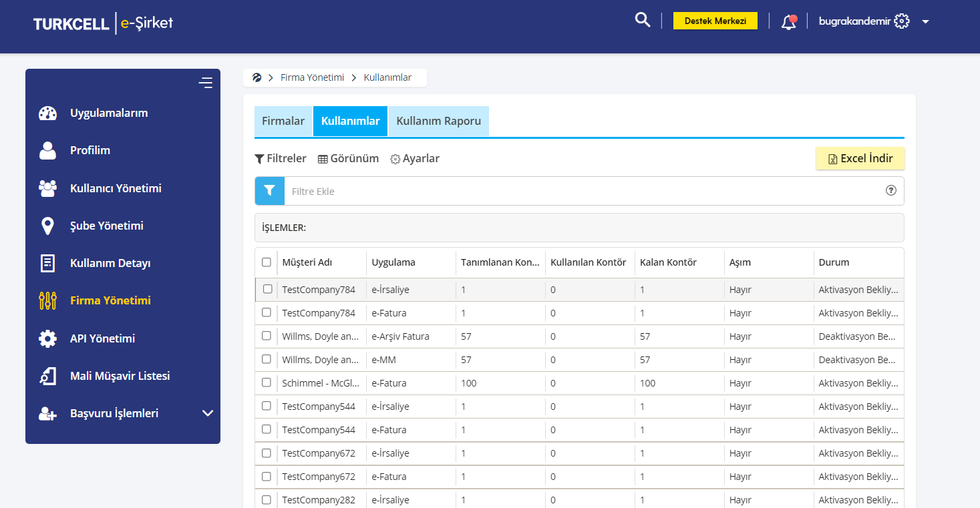Click the settings gear next to bugrakandemir

coord(902,21)
